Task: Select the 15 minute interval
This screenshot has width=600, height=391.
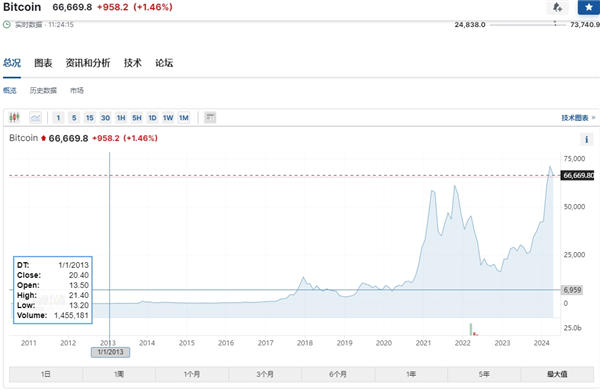Action: click(x=90, y=118)
